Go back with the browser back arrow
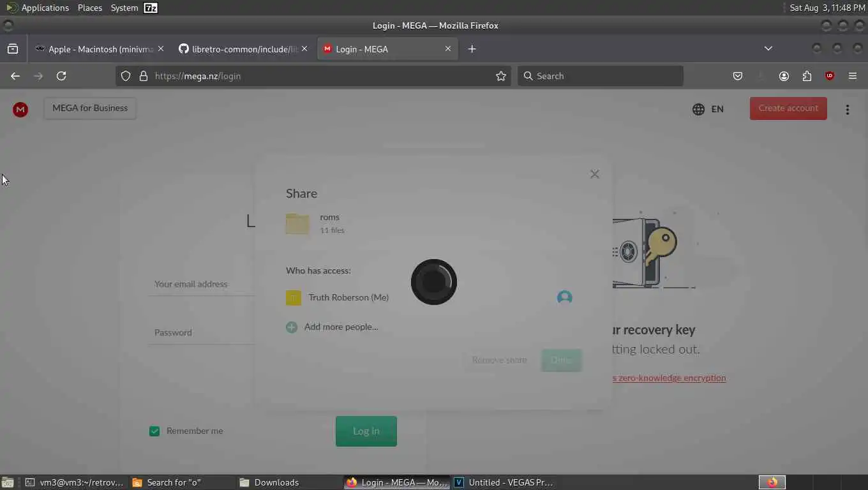Screen dimensions: 868x490 coord(15,76)
